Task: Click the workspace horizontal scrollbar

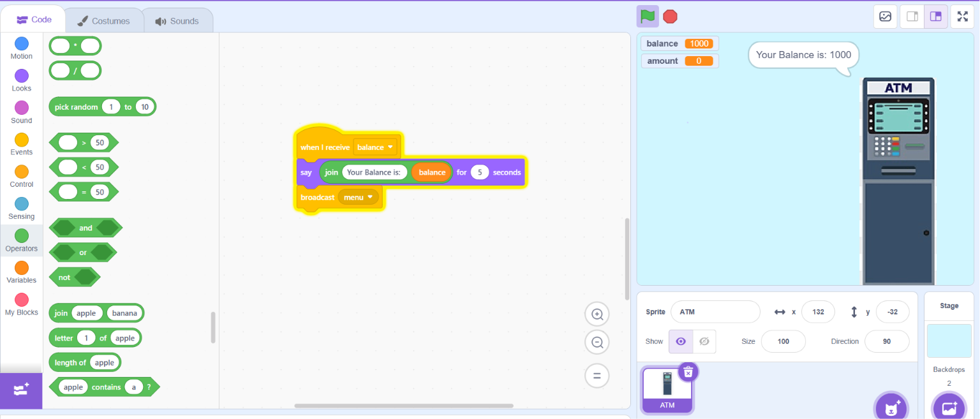Action: [x=404, y=406]
